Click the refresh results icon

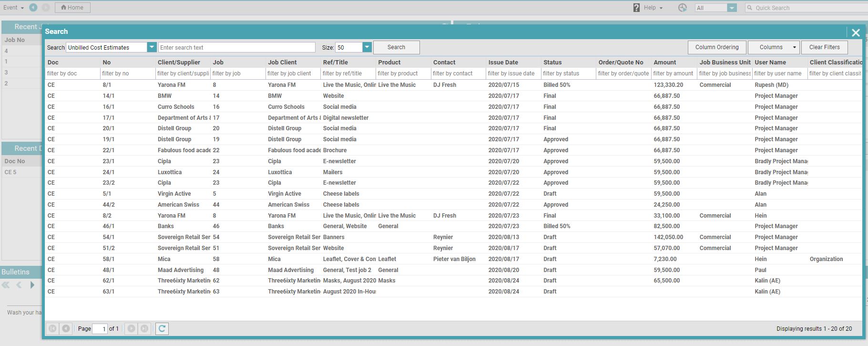[x=162, y=328]
